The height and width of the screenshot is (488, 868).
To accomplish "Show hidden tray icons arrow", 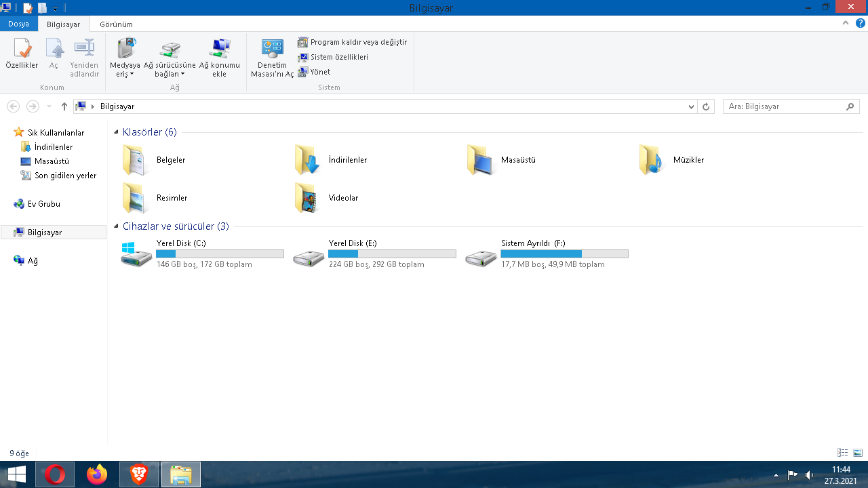I will (x=776, y=475).
